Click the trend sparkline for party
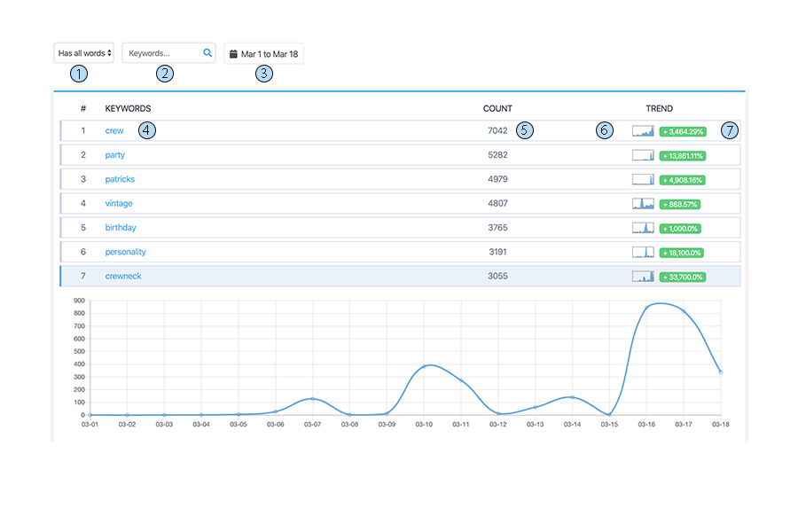The image size is (798, 532). point(643,154)
